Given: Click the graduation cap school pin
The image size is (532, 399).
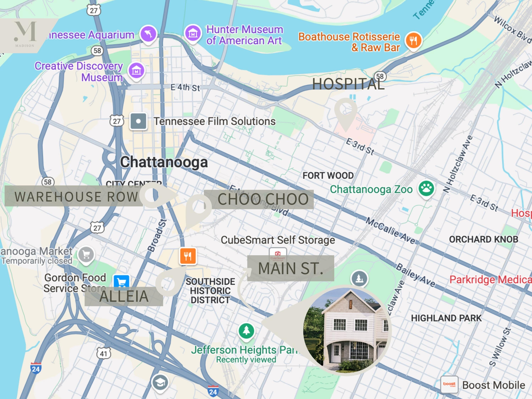Looking at the screenshot, I should 160,382.
